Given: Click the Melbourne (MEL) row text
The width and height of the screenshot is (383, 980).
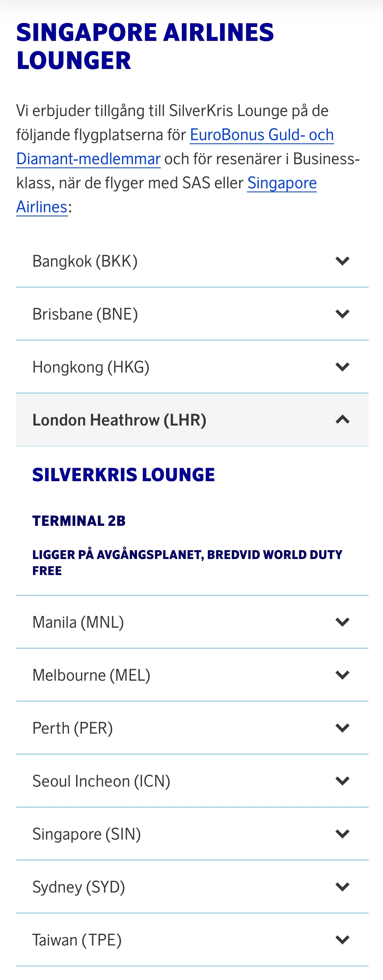Looking at the screenshot, I should (x=91, y=675).
